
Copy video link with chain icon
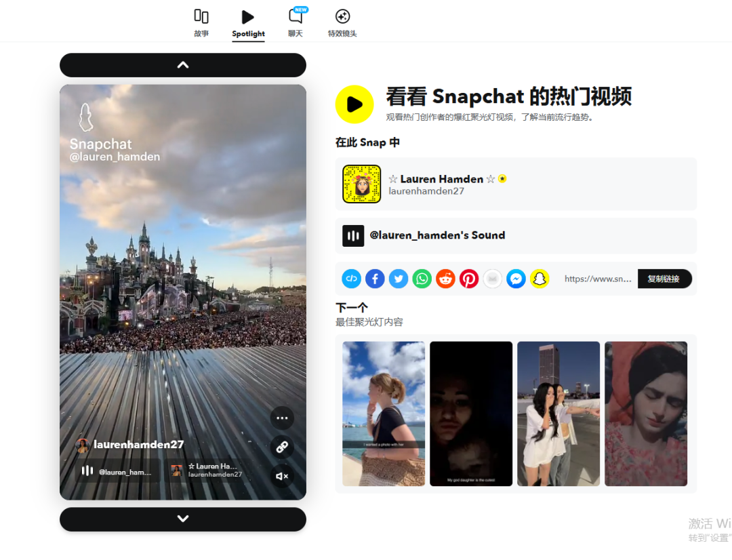click(x=282, y=447)
